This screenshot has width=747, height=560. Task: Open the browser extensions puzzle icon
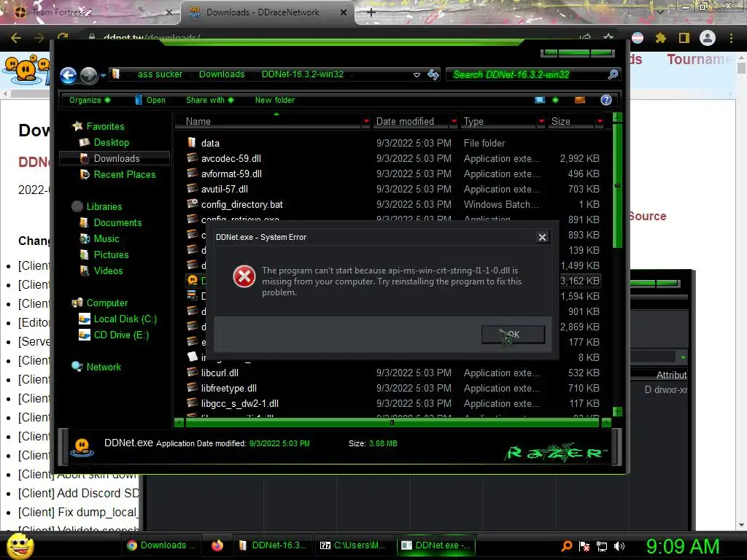pyautogui.click(x=660, y=38)
